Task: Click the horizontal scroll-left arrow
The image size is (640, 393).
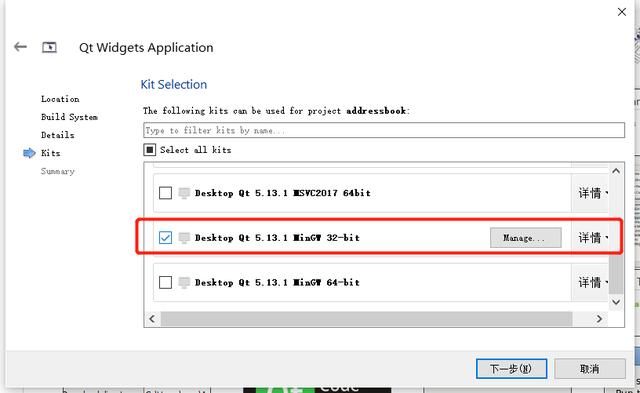Action: (x=152, y=319)
